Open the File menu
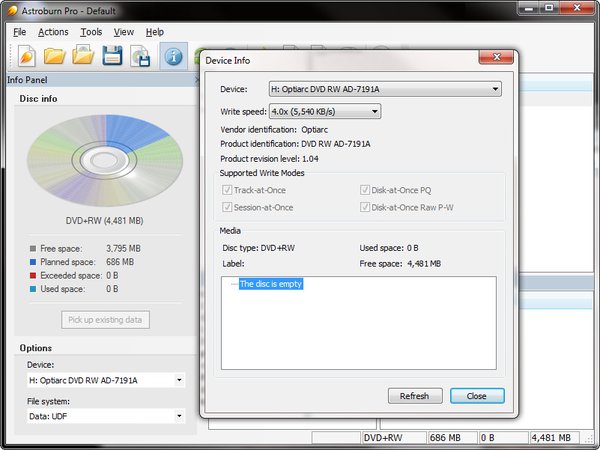Viewport: 600px width, 450px height. pos(20,32)
